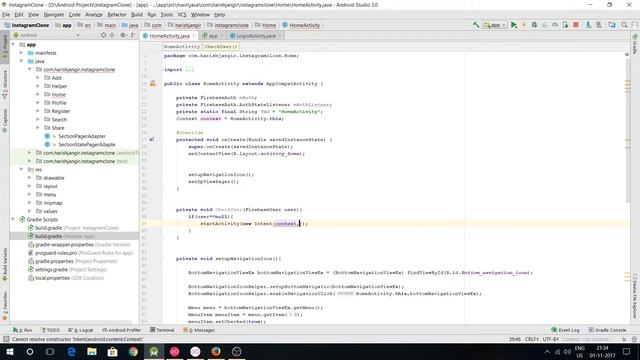Open the Refactor menu

[117, 14]
